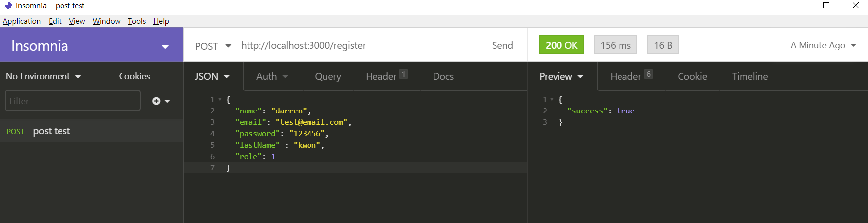
Task: Switch to the Docs tab
Action: 443,76
